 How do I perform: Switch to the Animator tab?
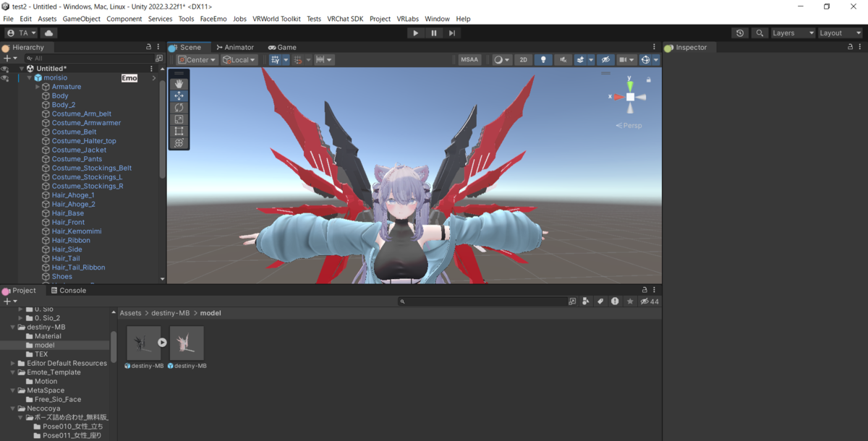pos(235,47)
